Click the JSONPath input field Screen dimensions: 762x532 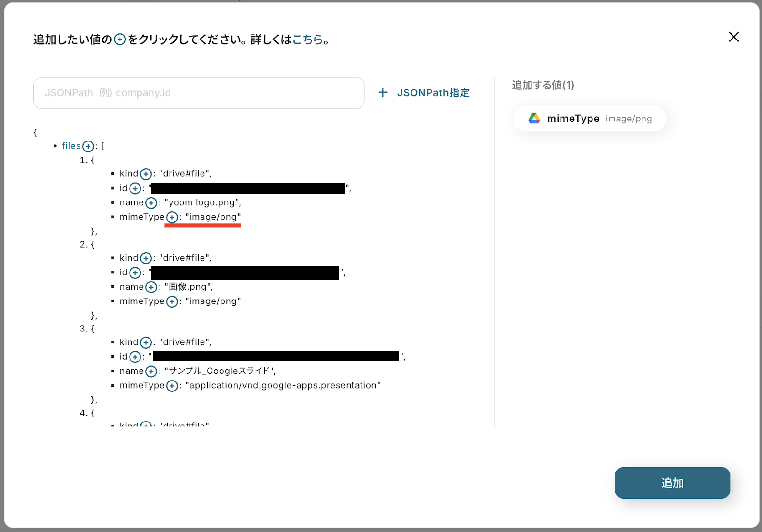point(199,93)
